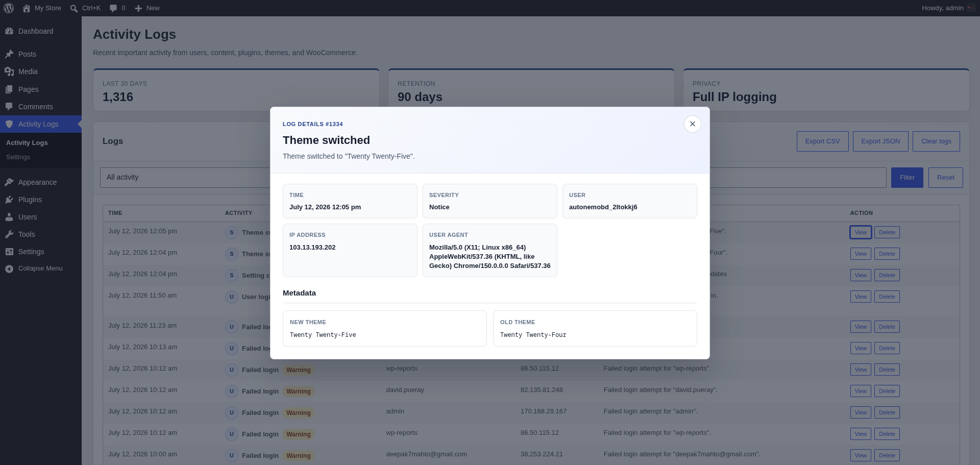The width and height of the screenshot is (980, 465).
Task: Click the deepak7mahto@gmail.com user cell
Action: (x=426, y=454)
